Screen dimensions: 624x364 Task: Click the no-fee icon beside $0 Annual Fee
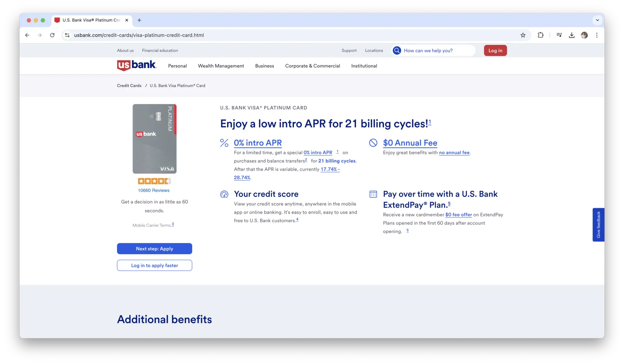point(373,143)
